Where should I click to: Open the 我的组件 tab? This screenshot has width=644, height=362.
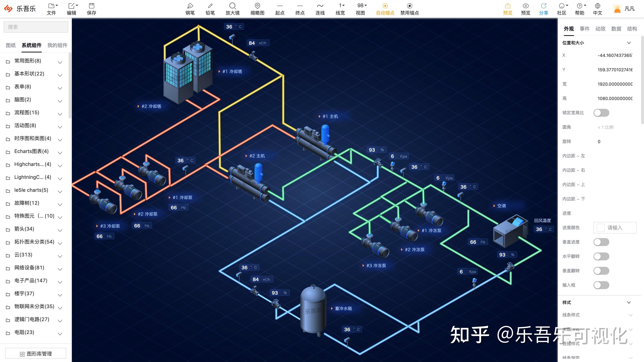click(x=57, y=45)
